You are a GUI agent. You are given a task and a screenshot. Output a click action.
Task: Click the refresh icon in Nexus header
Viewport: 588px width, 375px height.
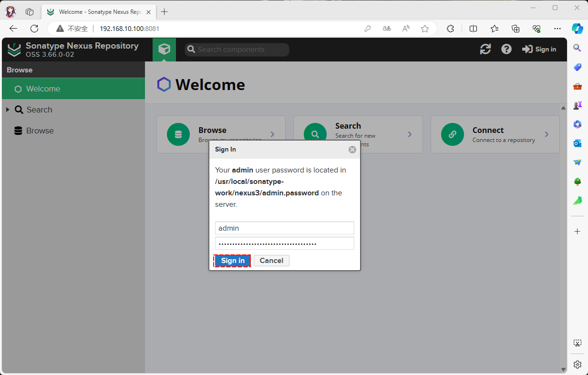[485, 49]
